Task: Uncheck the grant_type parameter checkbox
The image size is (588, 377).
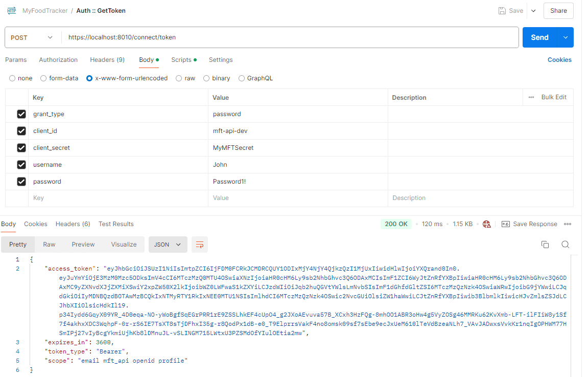Action: click(21, 114)
